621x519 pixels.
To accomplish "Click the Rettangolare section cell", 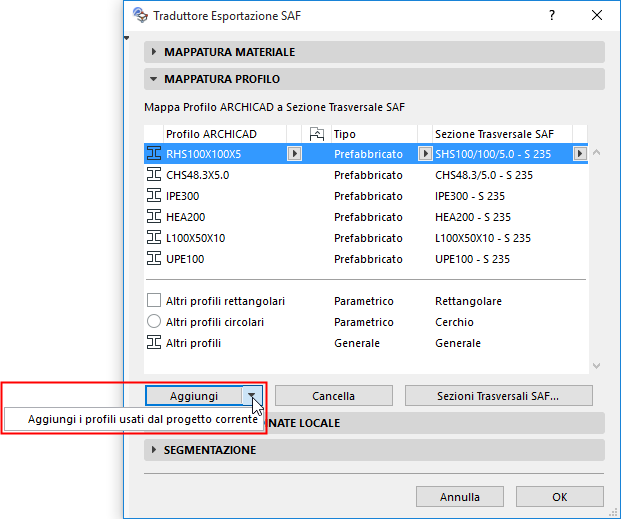I will (468, 301).
